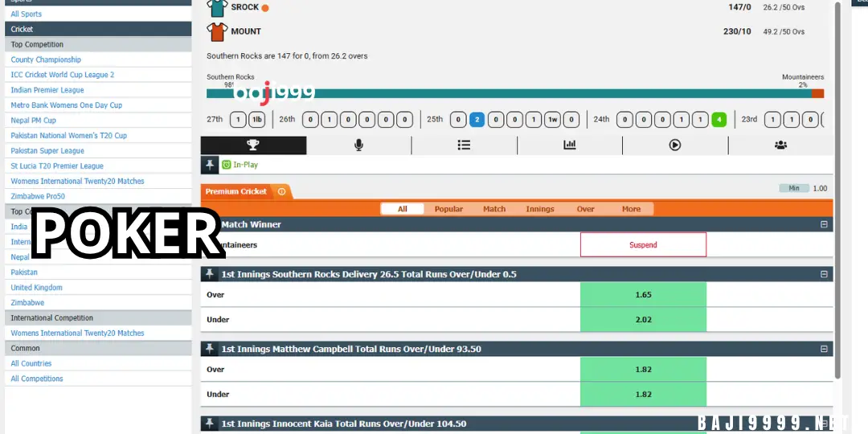Select Pakistan country link
Viewport: 868px width, 434px height.
(24, 272)
